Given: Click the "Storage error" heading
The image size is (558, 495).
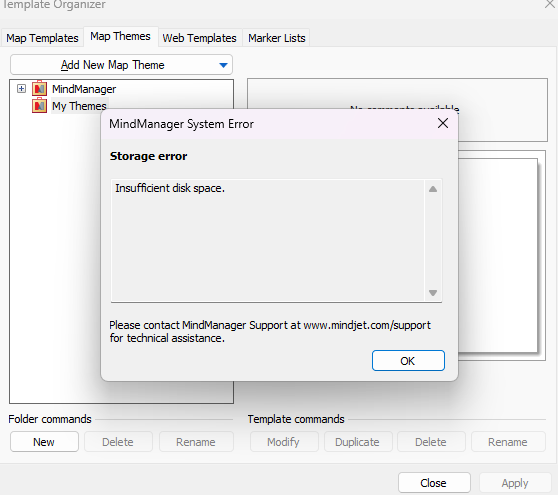Looking at the screenshot, I should [148, 156].
